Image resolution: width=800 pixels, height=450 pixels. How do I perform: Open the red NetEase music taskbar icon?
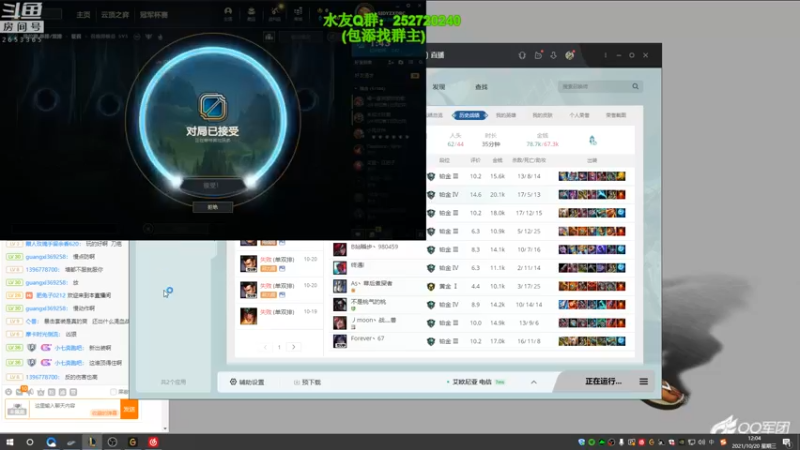pyautogui.click(x=154, y=442)
